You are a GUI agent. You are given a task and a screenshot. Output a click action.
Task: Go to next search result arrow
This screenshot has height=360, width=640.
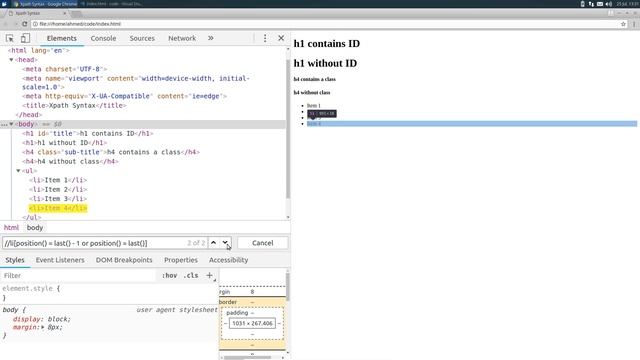225,243
